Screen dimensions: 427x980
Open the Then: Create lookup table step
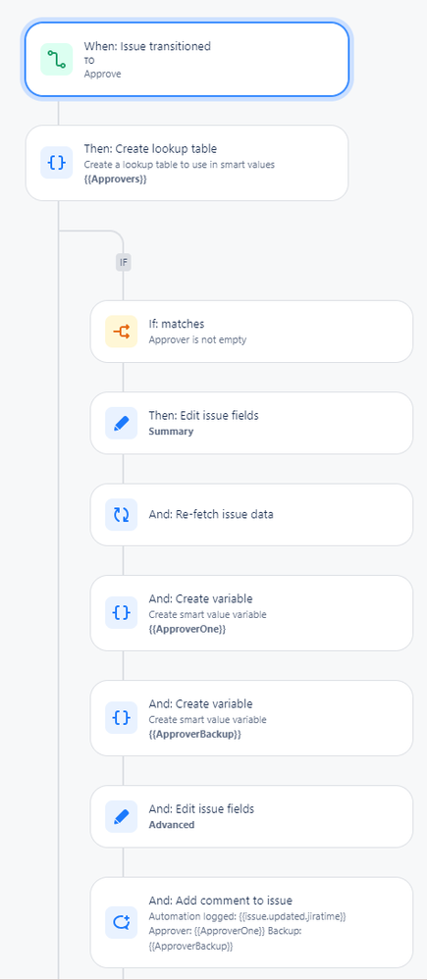(x=187, y=163)
